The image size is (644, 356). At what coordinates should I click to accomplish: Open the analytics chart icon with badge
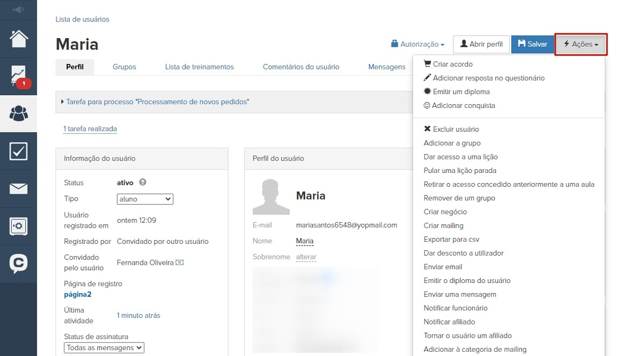coord(18,76)
